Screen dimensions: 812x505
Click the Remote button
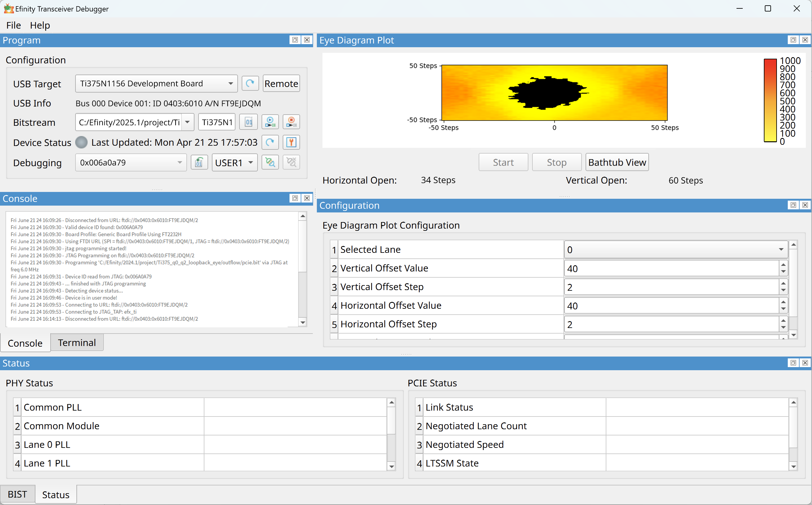tap(281, 84)
